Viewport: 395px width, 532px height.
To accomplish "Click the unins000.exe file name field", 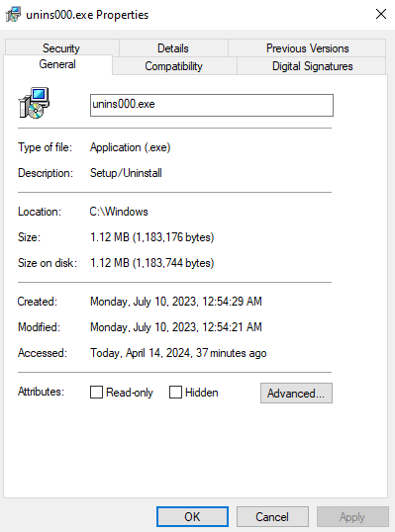I will (x=212, y=105).
